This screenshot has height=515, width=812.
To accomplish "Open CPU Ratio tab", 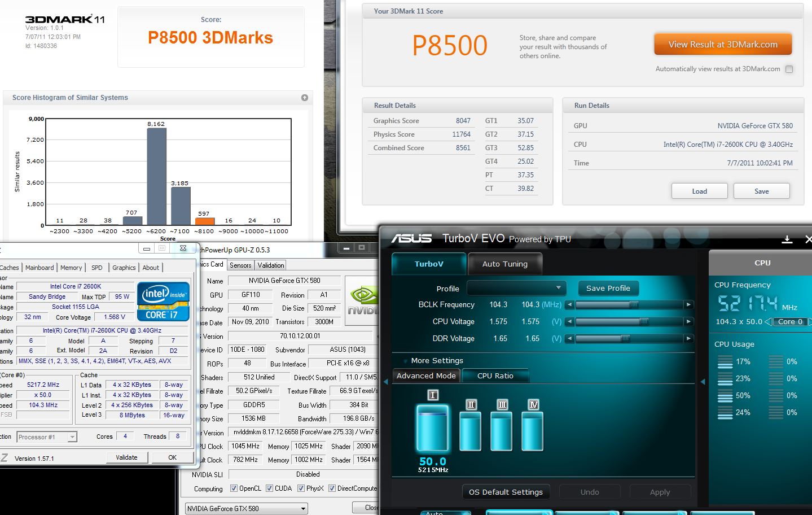I will pos(495,376).
